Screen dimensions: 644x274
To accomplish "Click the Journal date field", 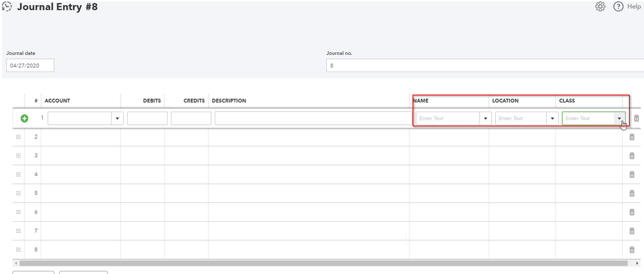I will tap(30, 65).
